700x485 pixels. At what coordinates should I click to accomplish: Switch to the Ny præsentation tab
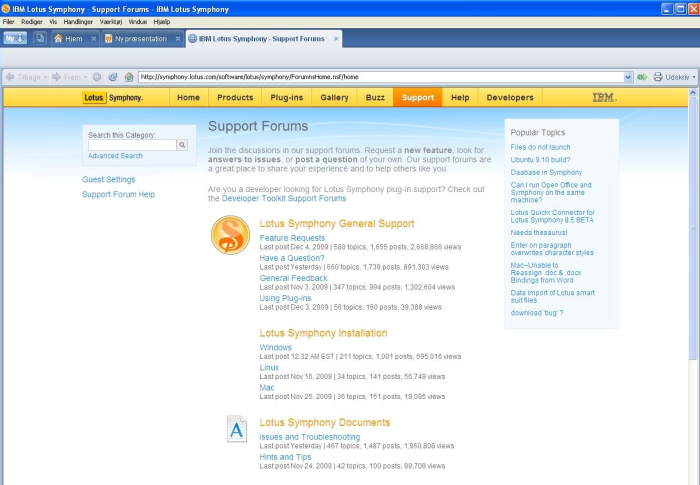pyautogui.click(x=141, y=39)
